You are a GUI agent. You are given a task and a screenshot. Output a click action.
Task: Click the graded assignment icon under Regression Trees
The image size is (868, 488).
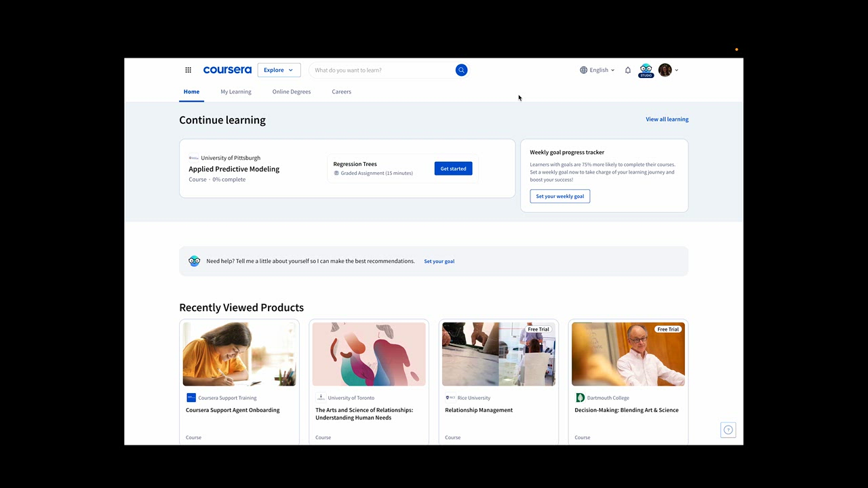(336, 173)
